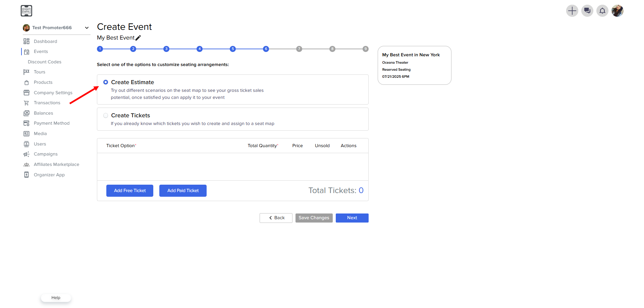Screen dimensions: 644x308
Task: Click 'Oceana Theater' in summary card
Action: [x=395, y=63]
